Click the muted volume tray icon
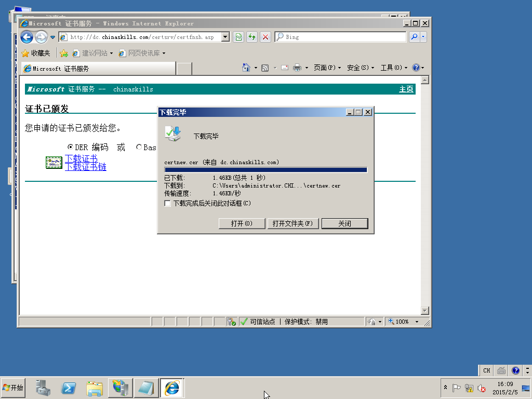This screenshot has height=399, width=532. (482, 388)
